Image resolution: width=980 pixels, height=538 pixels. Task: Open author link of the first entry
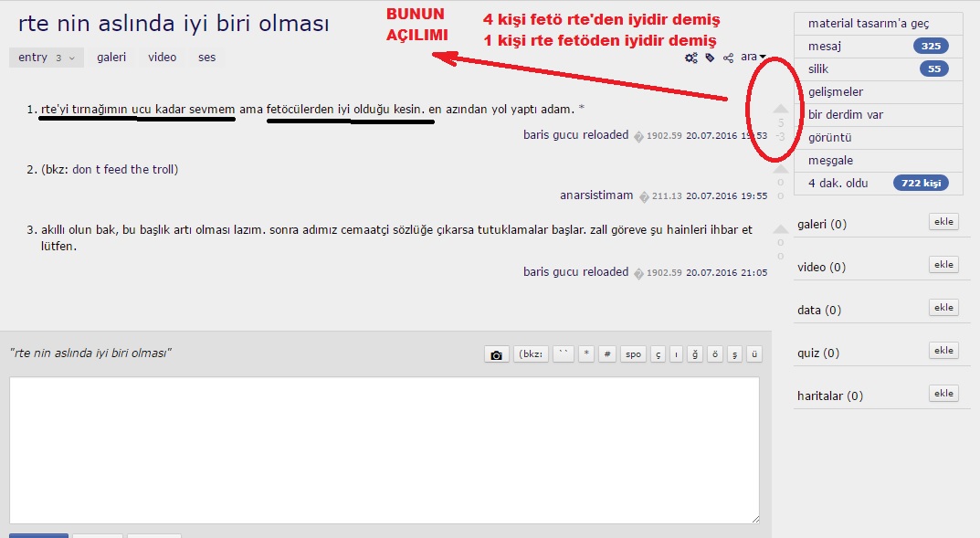[575, 135]
